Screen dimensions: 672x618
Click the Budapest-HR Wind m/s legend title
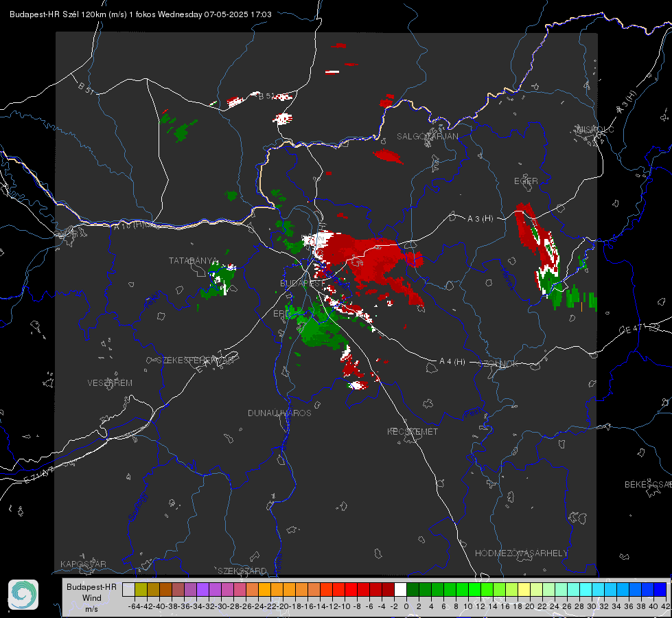tap(92, 598)
